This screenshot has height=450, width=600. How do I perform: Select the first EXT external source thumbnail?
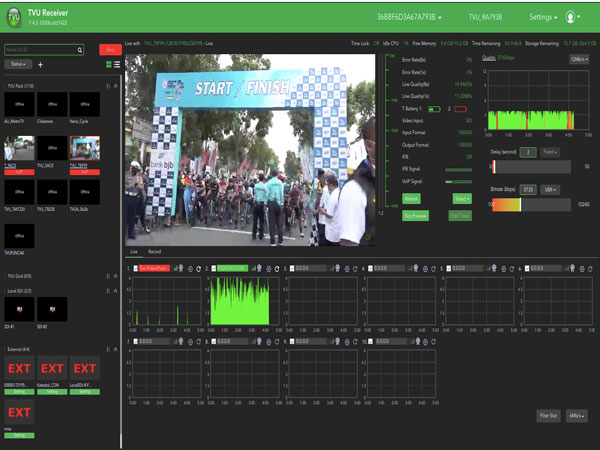tap(19, 368)
